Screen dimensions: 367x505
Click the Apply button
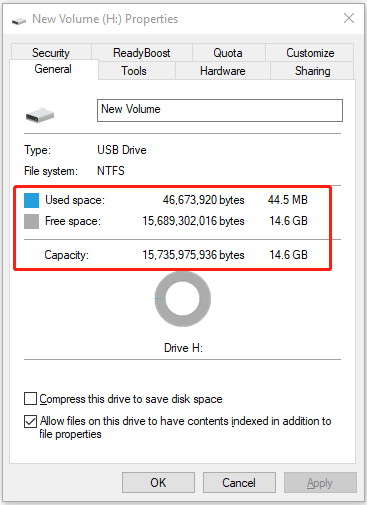320,482
